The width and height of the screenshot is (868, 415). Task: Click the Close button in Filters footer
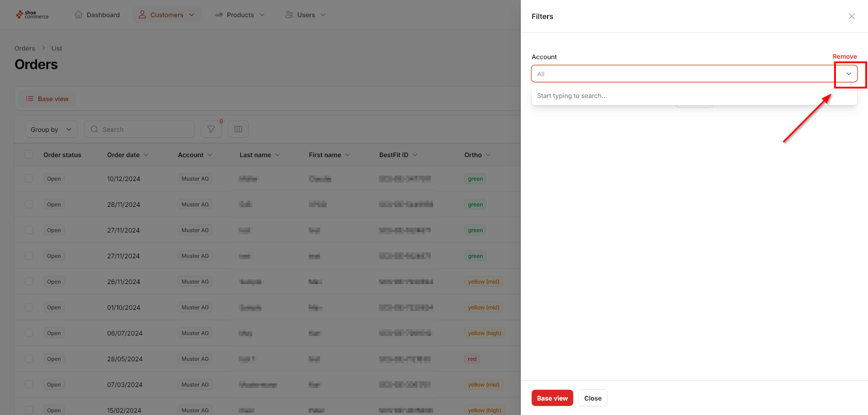click(x=593, y=398)
